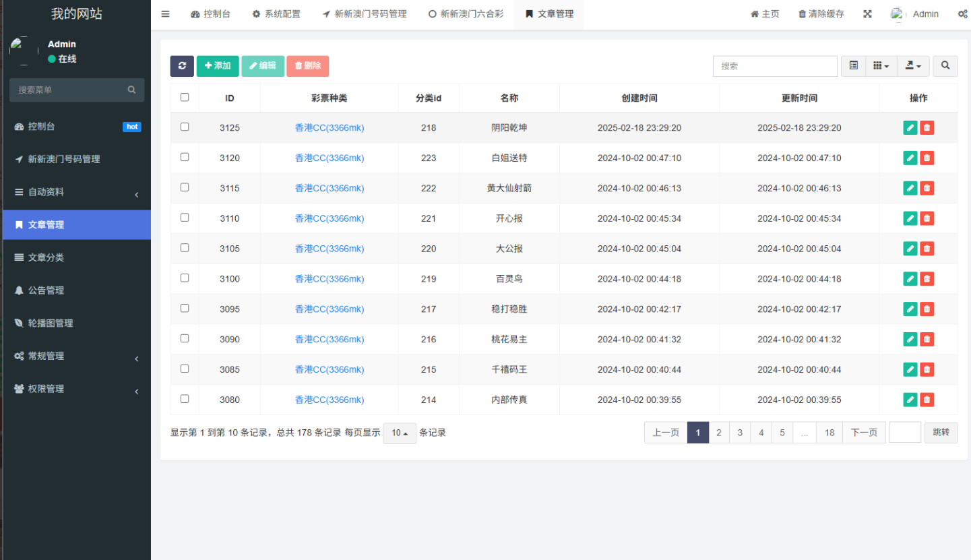
Task: Open the settings gears icon at top right
Action: tap(963, 14)
